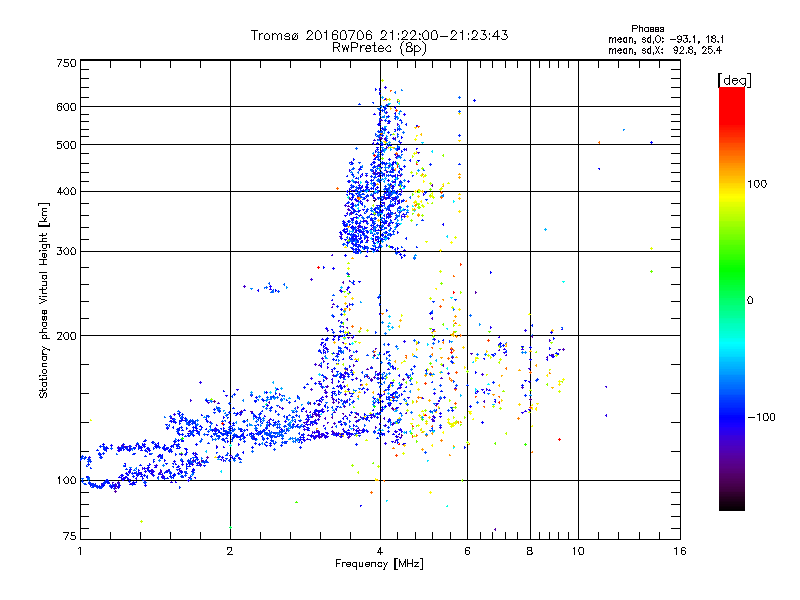Click the y-axis tick label '200'
Image resolution: width=800 pixels, height=600 pixels.
click(x=66, y=336)
